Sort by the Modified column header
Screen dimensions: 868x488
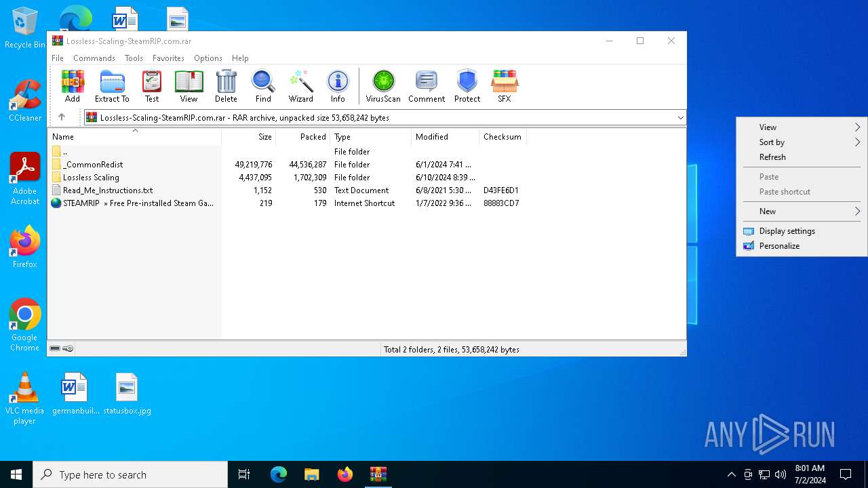click(446, 136)
